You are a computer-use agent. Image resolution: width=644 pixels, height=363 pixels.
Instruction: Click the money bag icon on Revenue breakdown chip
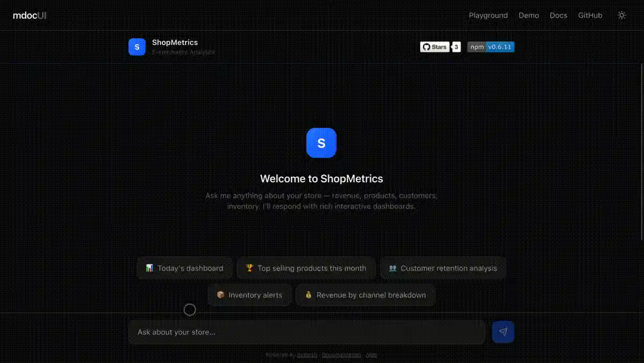[x=309, y=295]
